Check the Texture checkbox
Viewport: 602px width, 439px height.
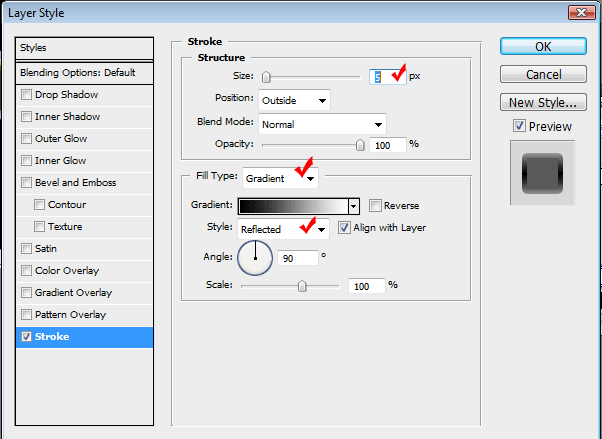pos(39,226)
